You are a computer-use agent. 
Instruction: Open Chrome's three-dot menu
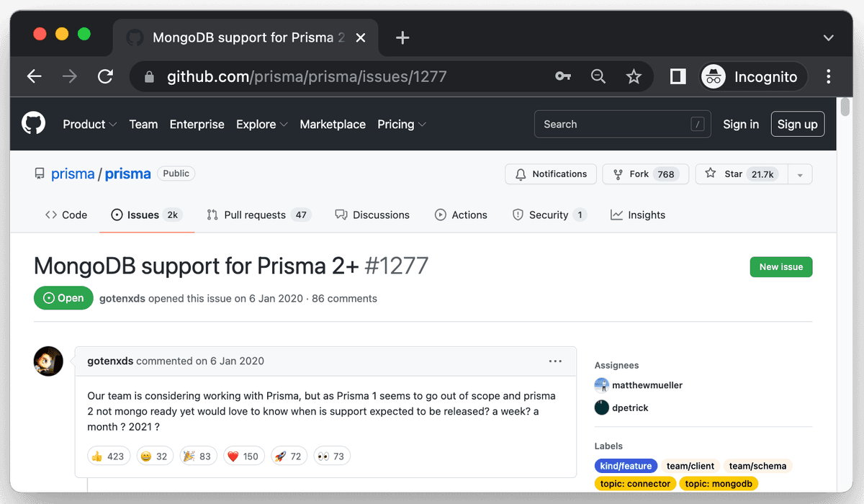tap(829, 76)
